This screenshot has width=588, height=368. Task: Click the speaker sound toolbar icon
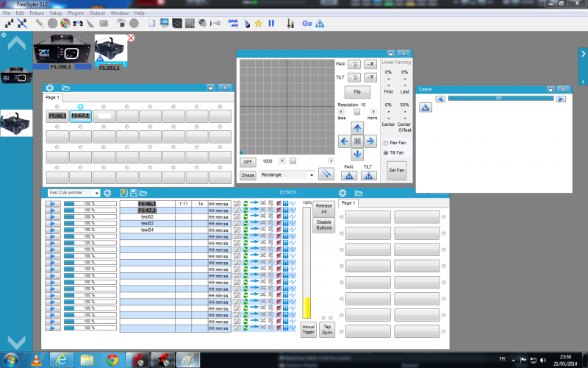click(202, 24)
